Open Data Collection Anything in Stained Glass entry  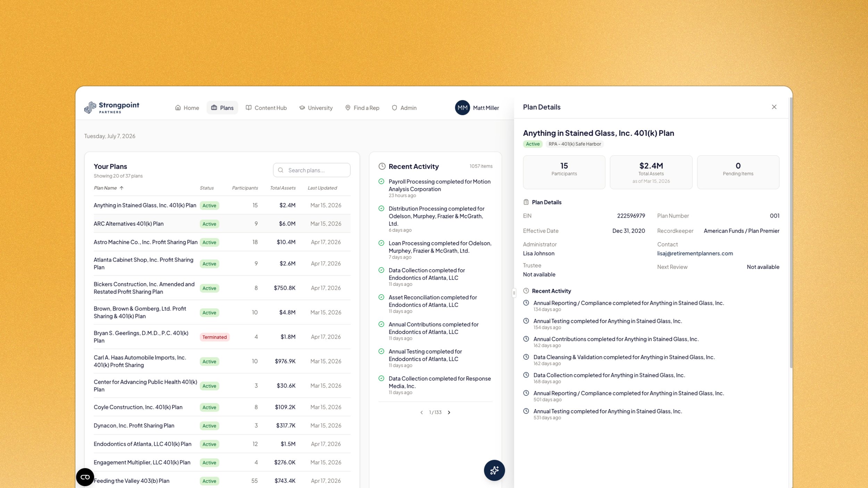tap(609, 375)
